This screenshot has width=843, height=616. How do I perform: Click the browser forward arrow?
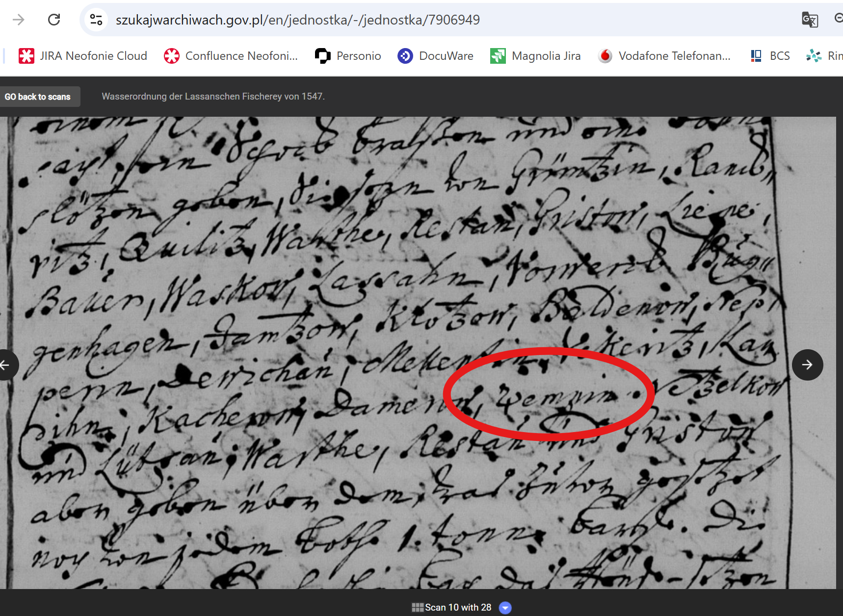tap(19, 20)
